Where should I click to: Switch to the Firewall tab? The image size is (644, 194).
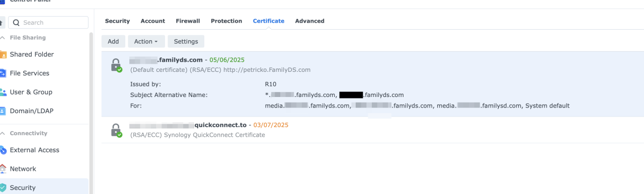click(188, 21)
